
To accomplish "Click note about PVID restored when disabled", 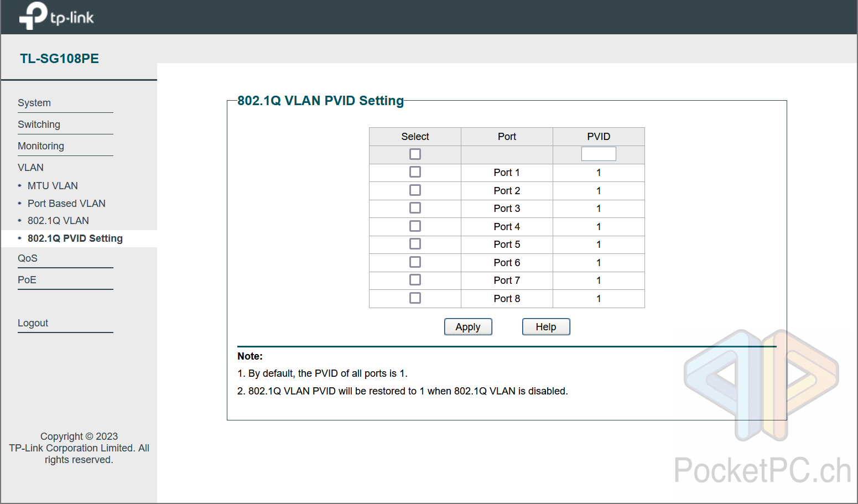I will 403,391.
